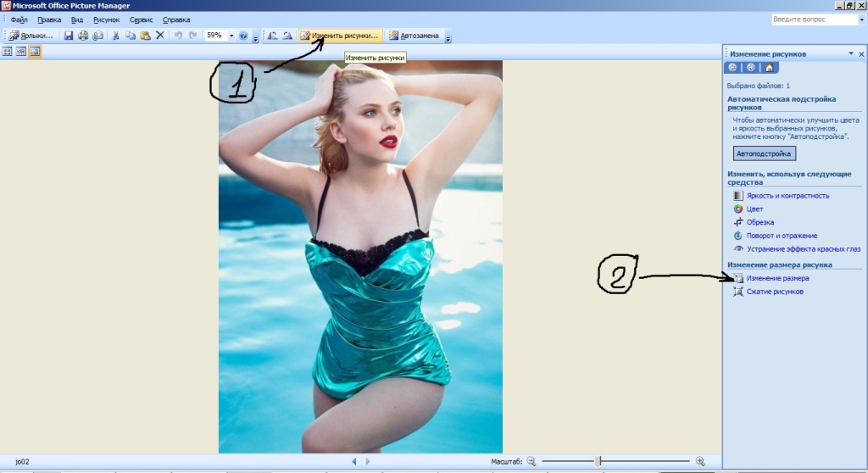Image resolution: width=868 pixels, height=473 pixels.
Task: Open the Рисунок menu
Action: click(x=106, y=19)
